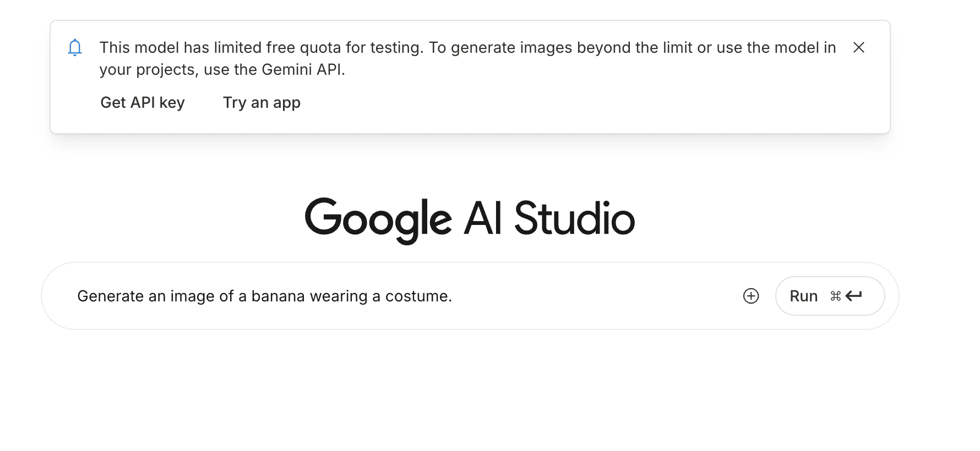Click the plus circle insert icon
Screen dimensions: 980x451
(x=751, y=296)
